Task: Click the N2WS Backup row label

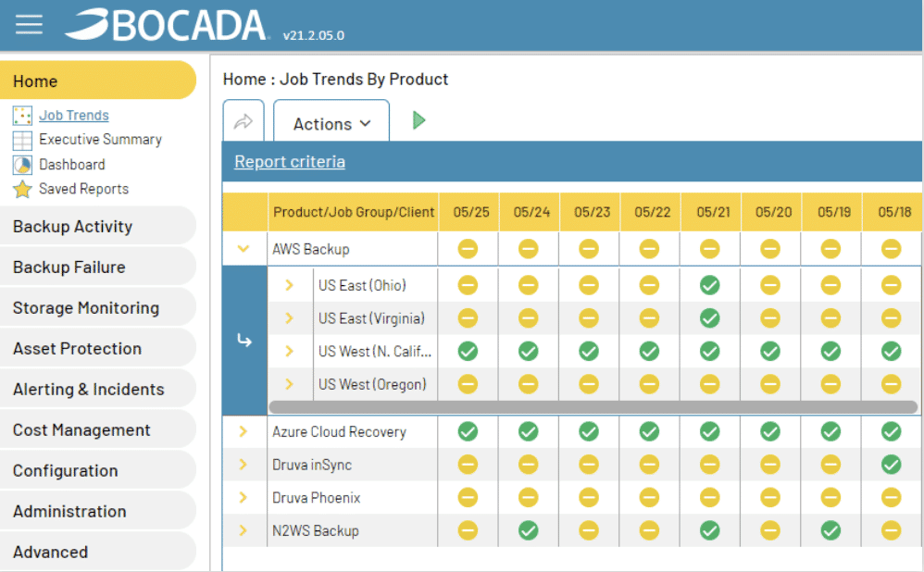Action: pyautogui.click(x=316, y=530)
